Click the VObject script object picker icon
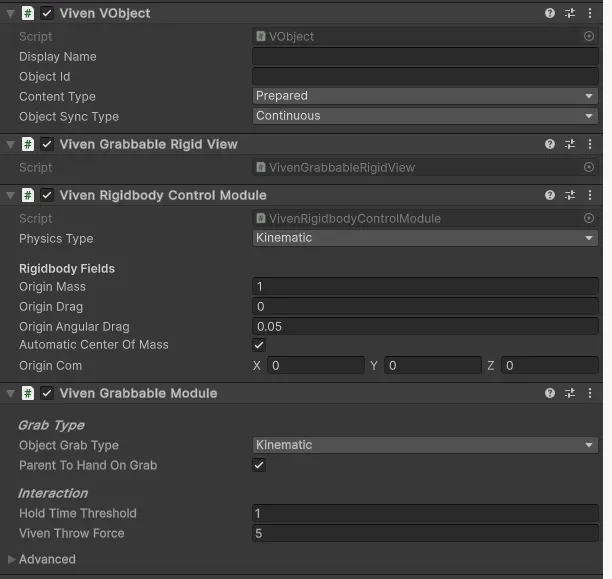Screen dimensions: 612x579 pos(589,36)
